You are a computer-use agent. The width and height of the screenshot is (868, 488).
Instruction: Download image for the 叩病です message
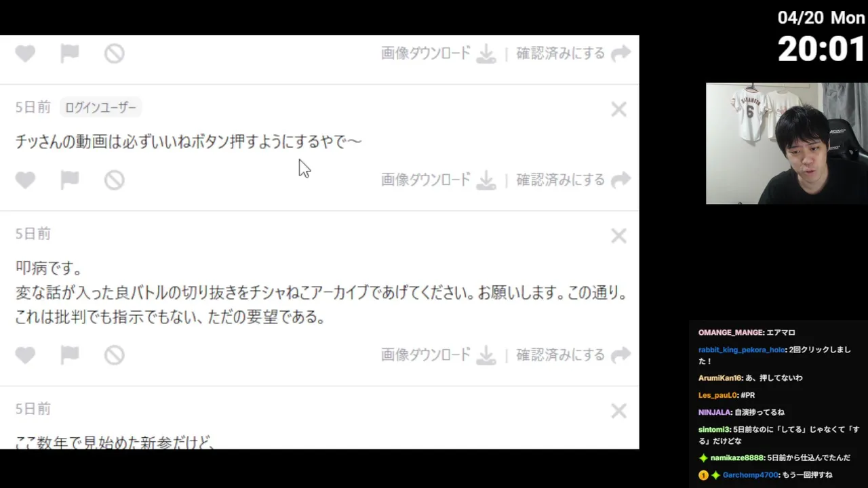[x=439, y=354]
